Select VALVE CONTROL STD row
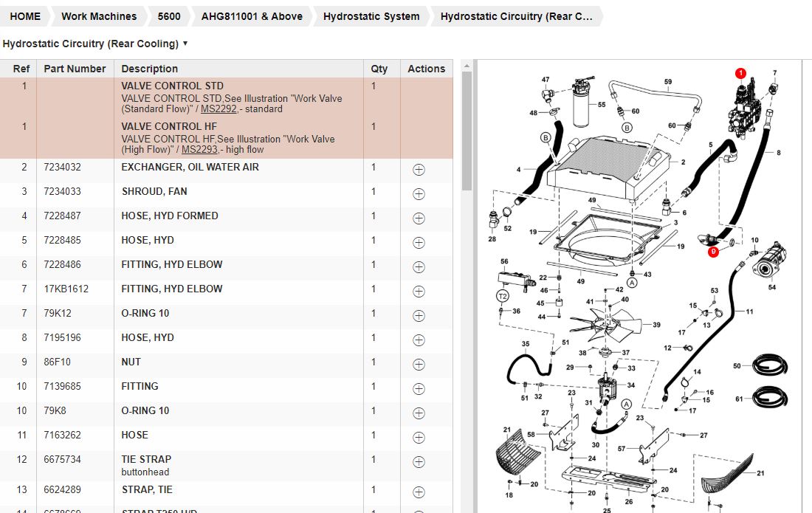 (x=227, y=97)
